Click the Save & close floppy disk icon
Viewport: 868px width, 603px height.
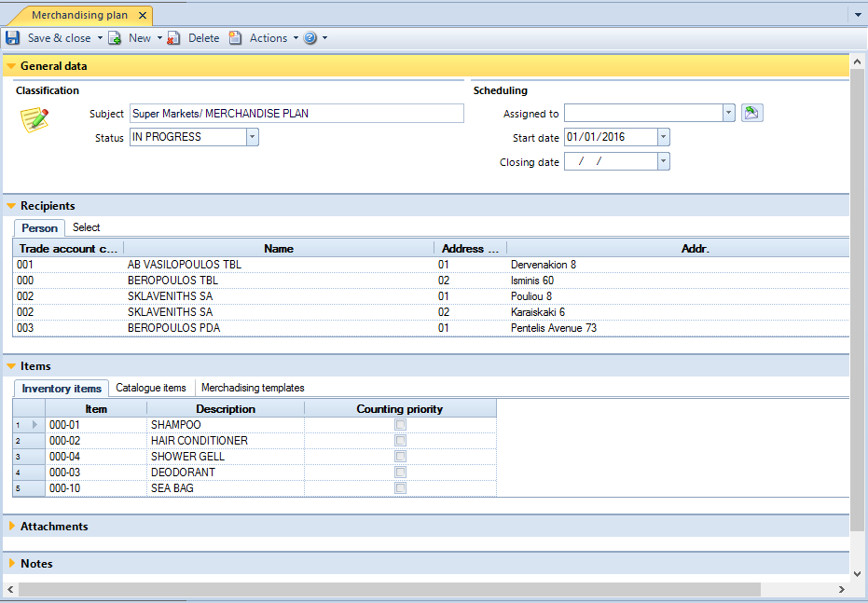point(12,37)
